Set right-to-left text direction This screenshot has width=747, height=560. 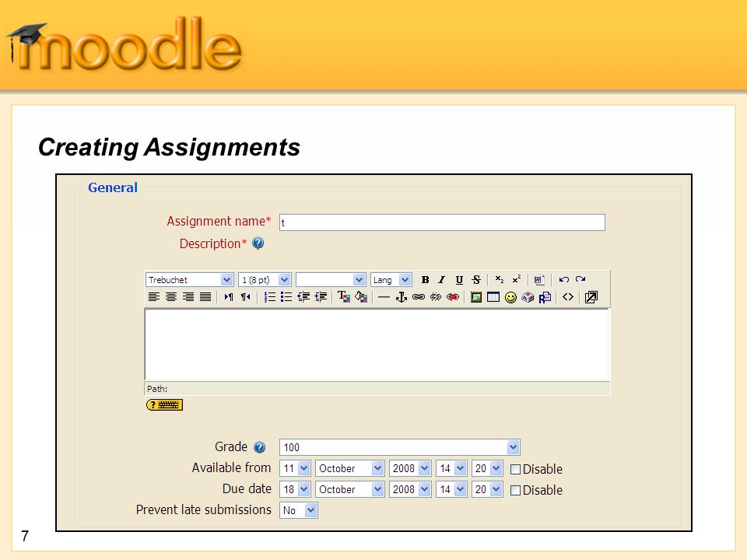point(245,297)
